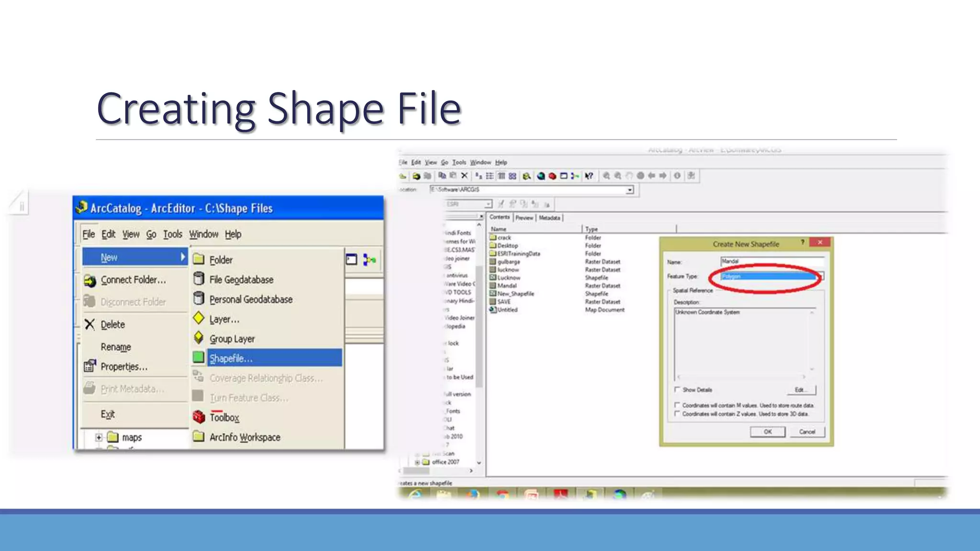Click Disconnect Folder icon in ArcView toolbar
The image size is (980, 551).
[x=427, y=176]
